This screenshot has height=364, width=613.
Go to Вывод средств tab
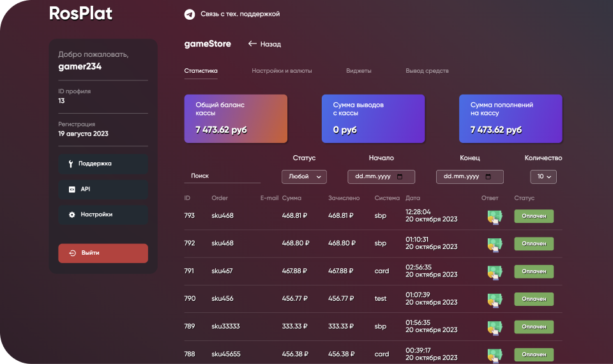pos(427,71)
